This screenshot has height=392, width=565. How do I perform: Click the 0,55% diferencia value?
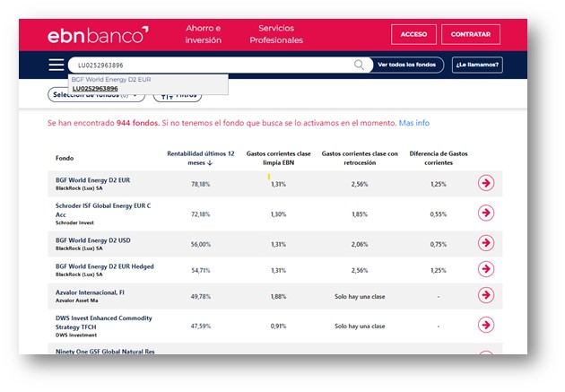(439, 214)
